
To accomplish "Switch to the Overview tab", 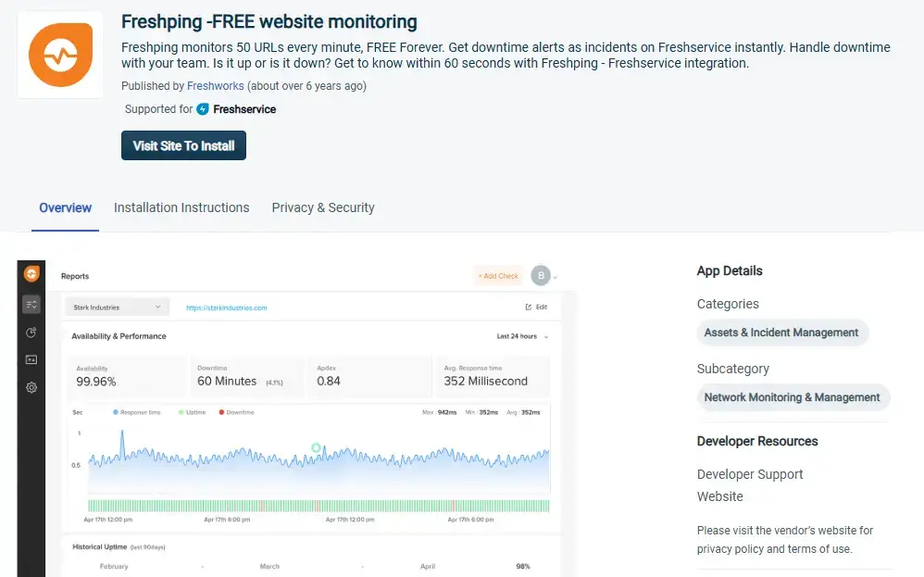I will click(66, 207).
